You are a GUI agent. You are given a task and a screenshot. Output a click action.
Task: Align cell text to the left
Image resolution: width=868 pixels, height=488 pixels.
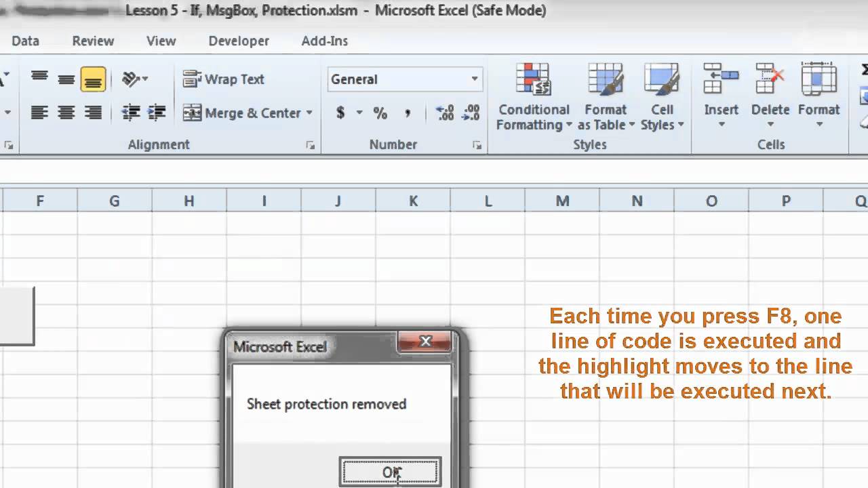(39, 113)
